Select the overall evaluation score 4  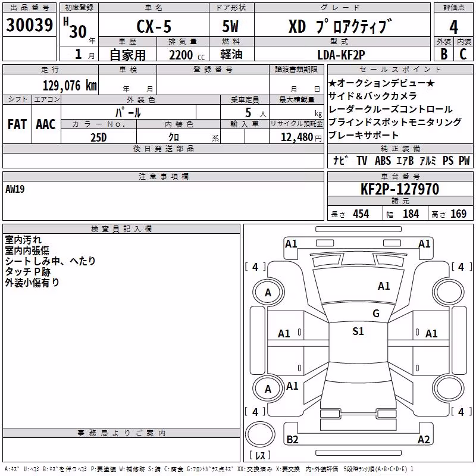point(453,27)
